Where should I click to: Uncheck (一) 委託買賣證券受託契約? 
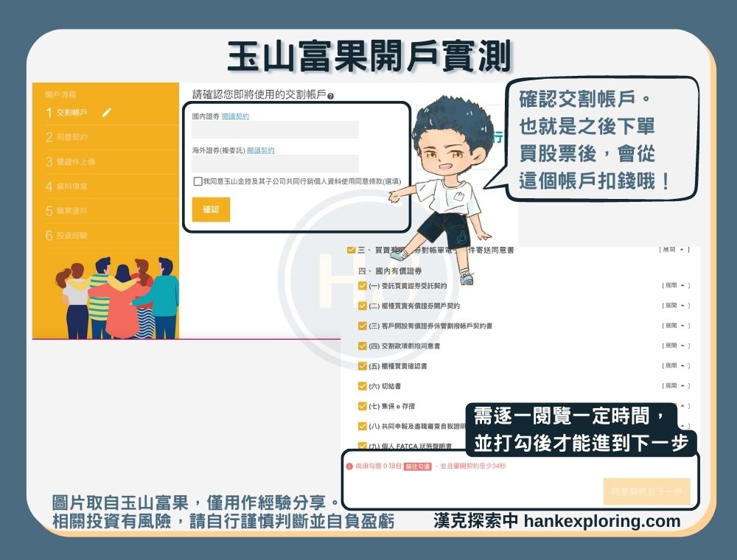pos(362,286)
